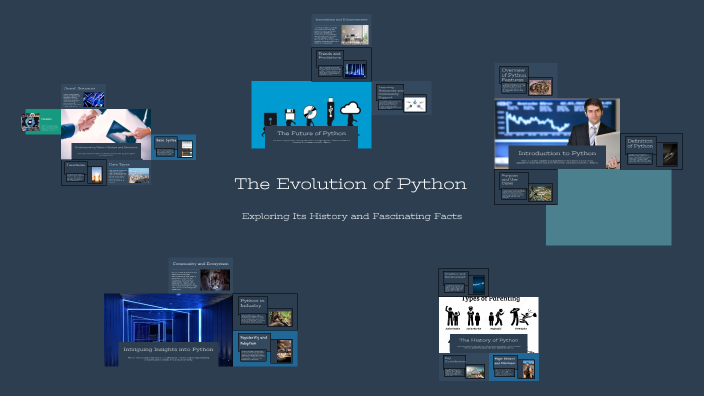Open 'Functions' subtopic
The width and height of the screenshot is (704, 396).
coord(84,172)
